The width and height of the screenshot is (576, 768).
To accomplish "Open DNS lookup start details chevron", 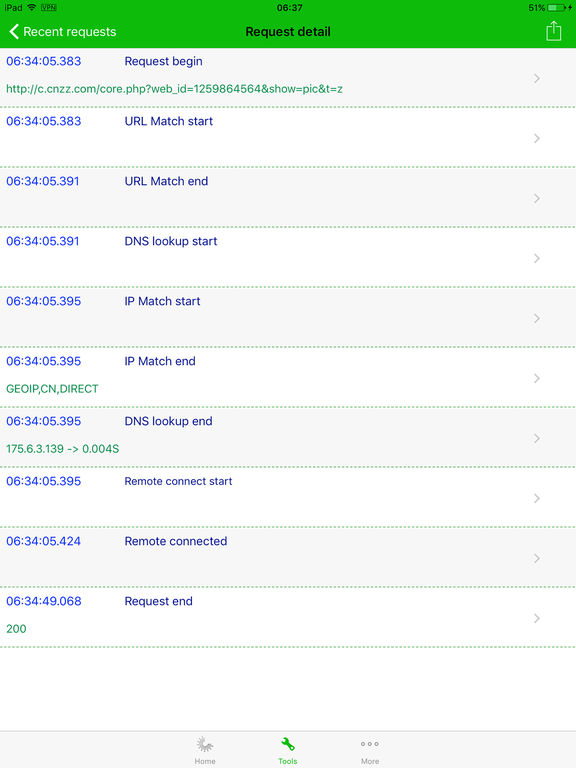I will tap(537, 258).
